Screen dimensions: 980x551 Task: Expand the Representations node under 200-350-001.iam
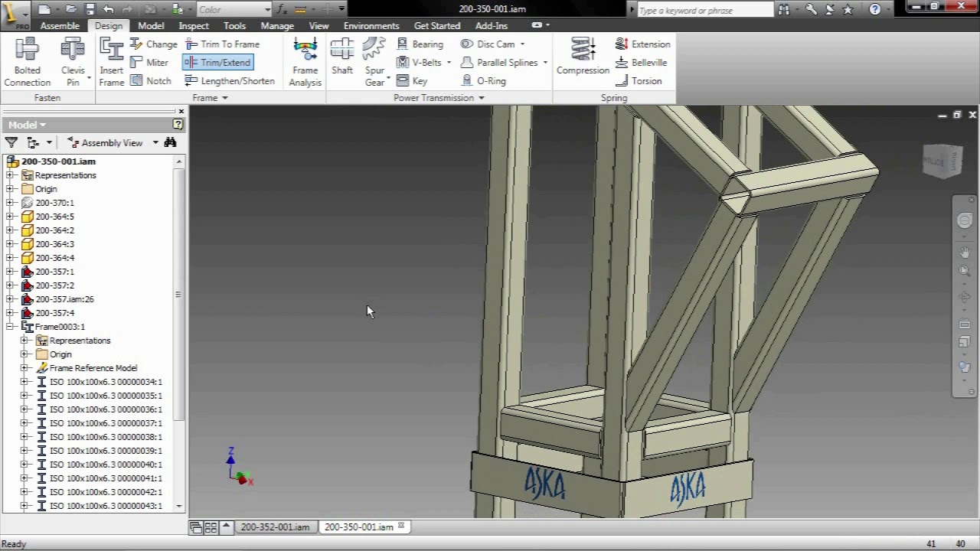click(10, 175)
